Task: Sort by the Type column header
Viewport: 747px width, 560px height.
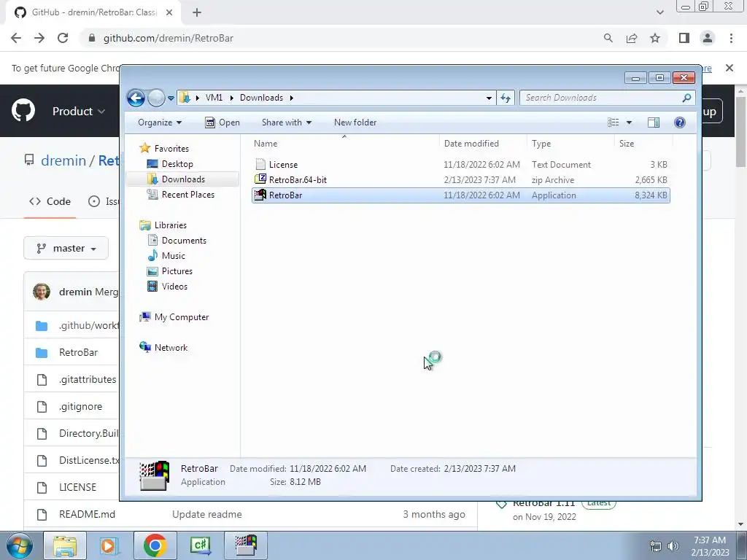Action: tap(570, 144)
